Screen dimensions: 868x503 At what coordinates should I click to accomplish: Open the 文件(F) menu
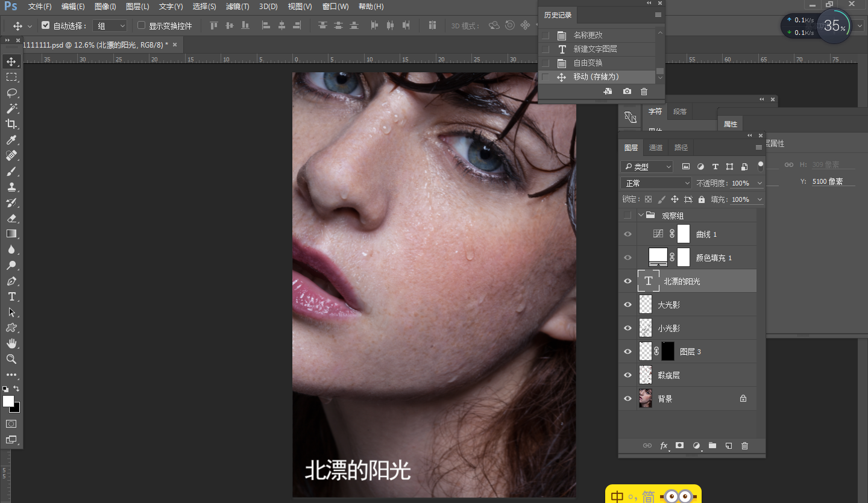pyautogui.click(x=40, y=7)
